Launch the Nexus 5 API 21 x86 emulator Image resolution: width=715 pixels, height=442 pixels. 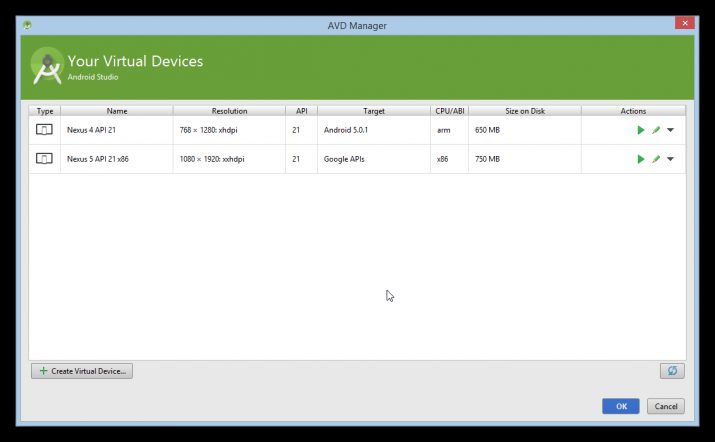click(x=641, y=159)
